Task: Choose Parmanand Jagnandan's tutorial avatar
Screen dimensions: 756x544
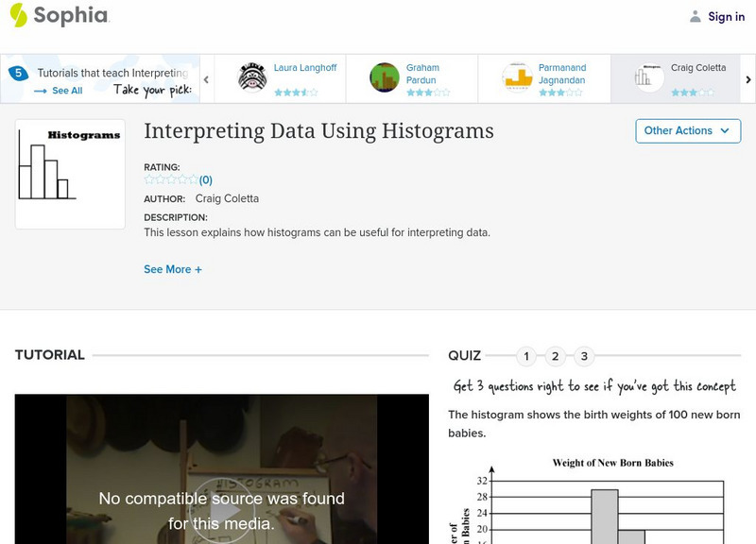Action: pyautogui.click(x=517, y=77)
